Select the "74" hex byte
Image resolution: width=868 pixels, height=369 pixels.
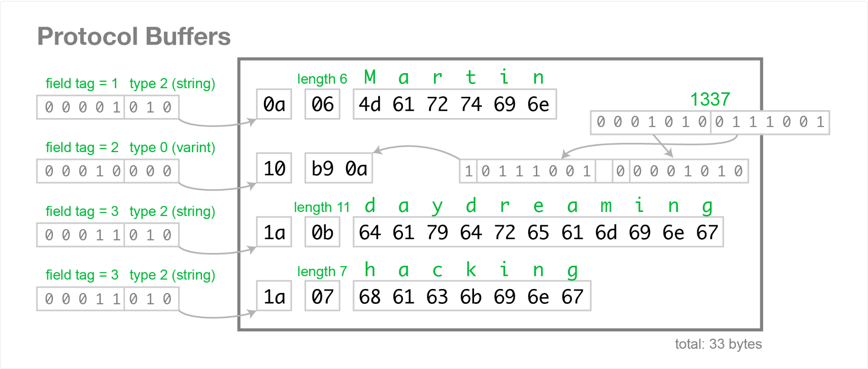pos(471,104)
